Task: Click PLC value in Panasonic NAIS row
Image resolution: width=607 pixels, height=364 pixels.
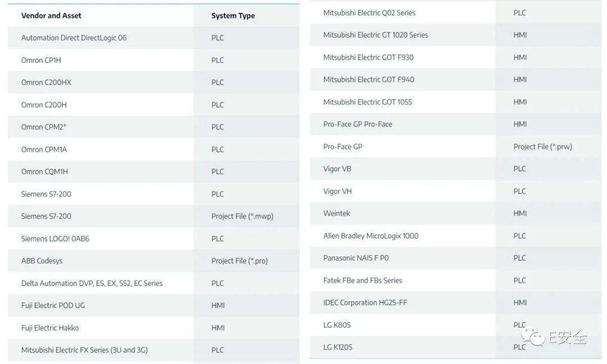Action: (x=519, y=258)
